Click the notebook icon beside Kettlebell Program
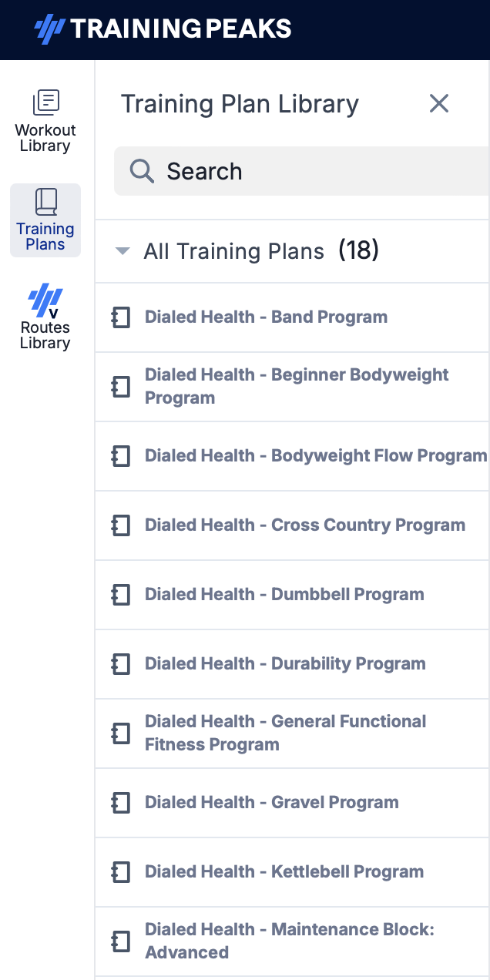The image size is (490, 980). pyautogui.click(x=121, y=872)
